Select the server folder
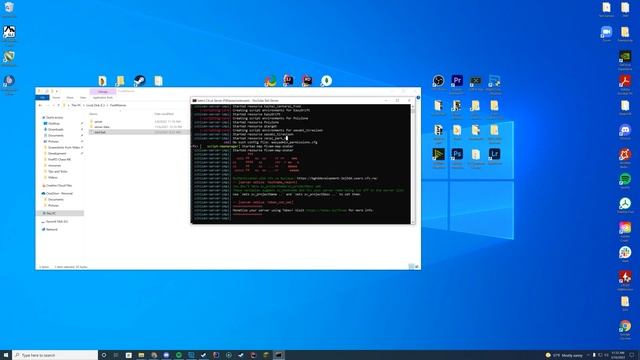The image size is (640, 360). pyautogui.click(x=98, y=122)
